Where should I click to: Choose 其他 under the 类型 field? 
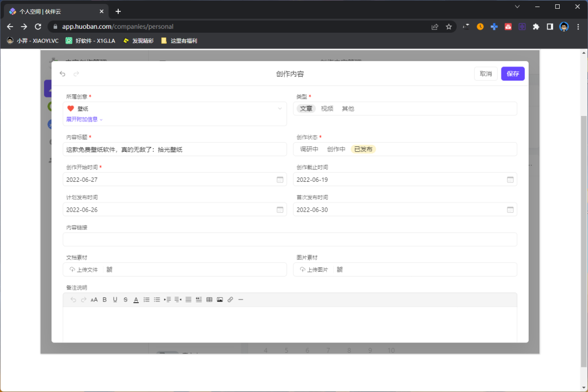pos(348,108)
